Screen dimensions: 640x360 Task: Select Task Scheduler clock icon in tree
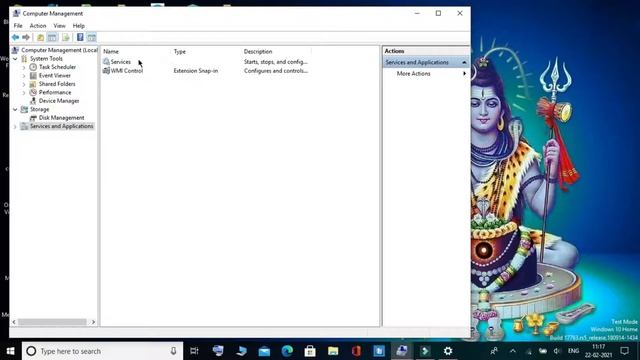pos(33,67)
